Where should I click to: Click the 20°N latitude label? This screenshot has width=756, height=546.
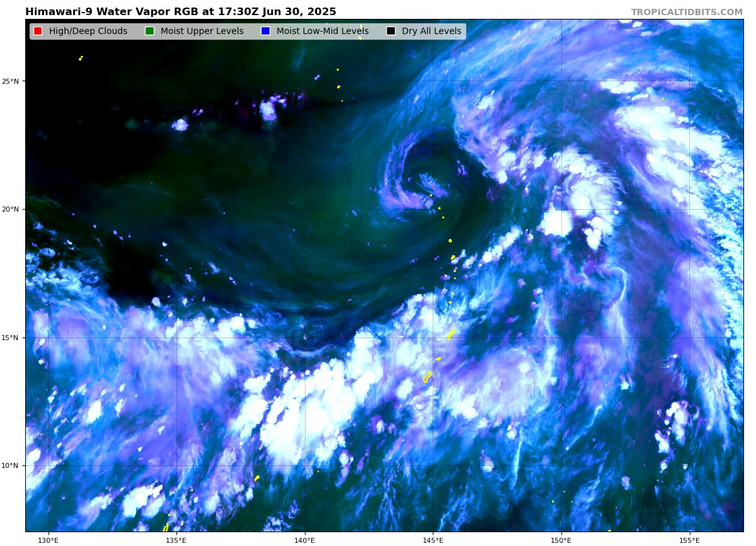tap(11, 210)
